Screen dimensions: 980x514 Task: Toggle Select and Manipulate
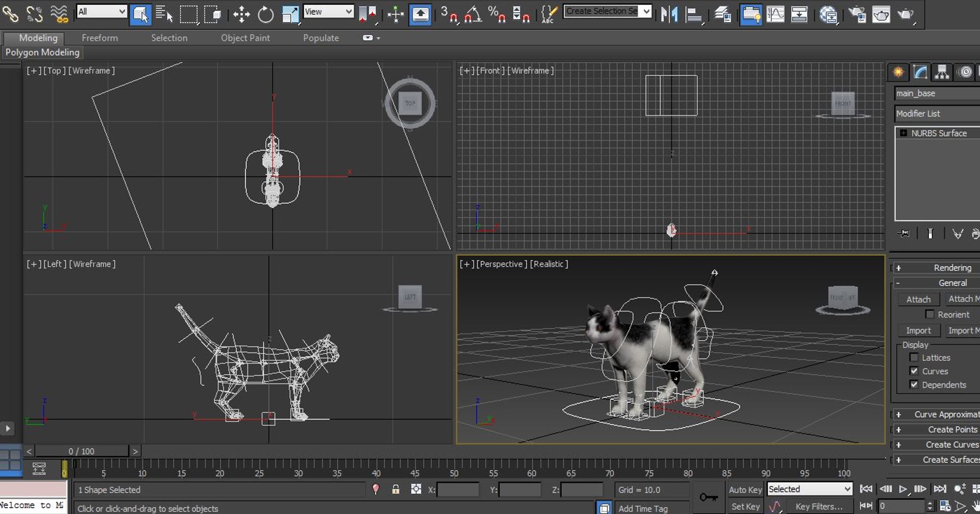[x=396, y=14]
